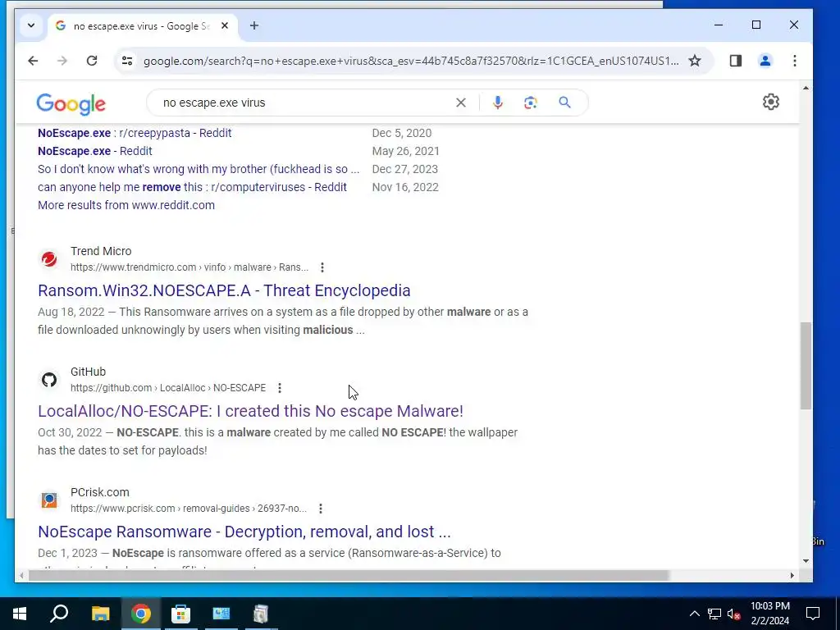Open the NoEscape.exe - Reddit link
Image resolution: width=840 pixels, height=630 pixels.
click(95, 151)
